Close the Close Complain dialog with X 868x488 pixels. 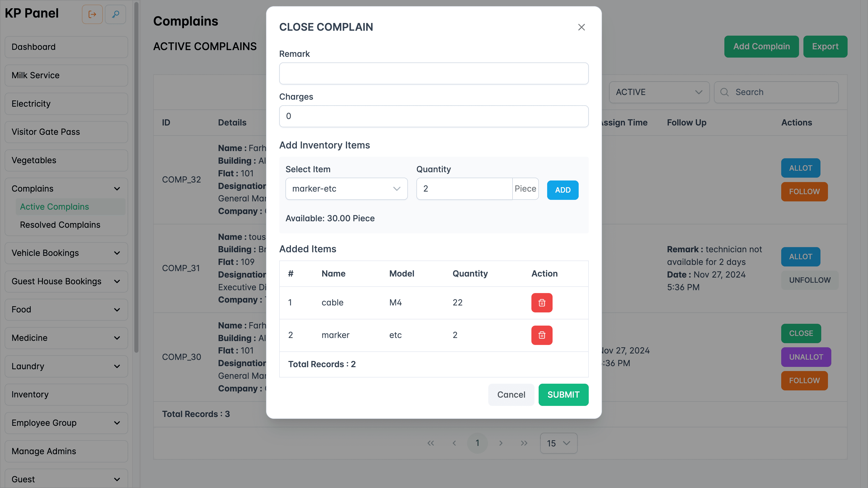(x=581, y=27)
